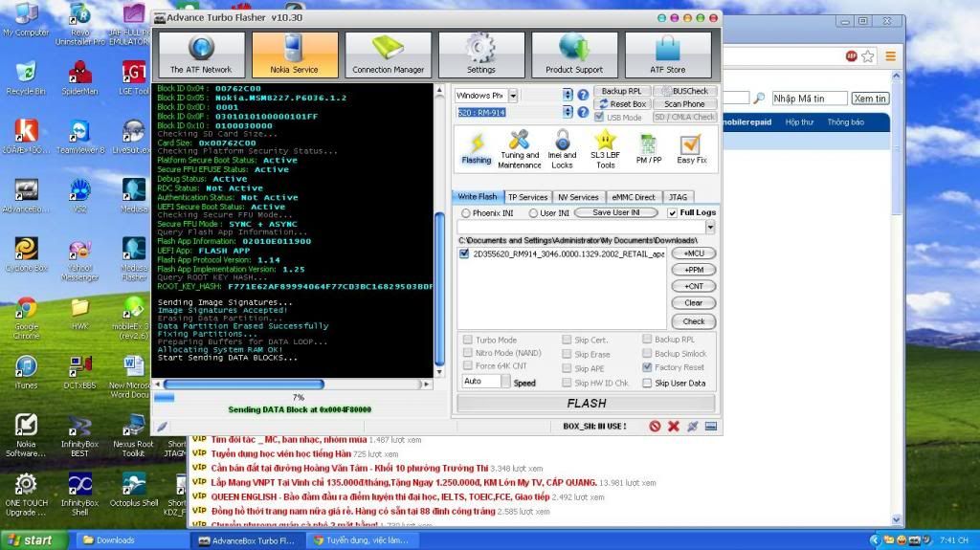Viewport: 980px width, 550px height.
Task: Toggle the Factory Reset checkbox
Action: [x=648, y=367]
